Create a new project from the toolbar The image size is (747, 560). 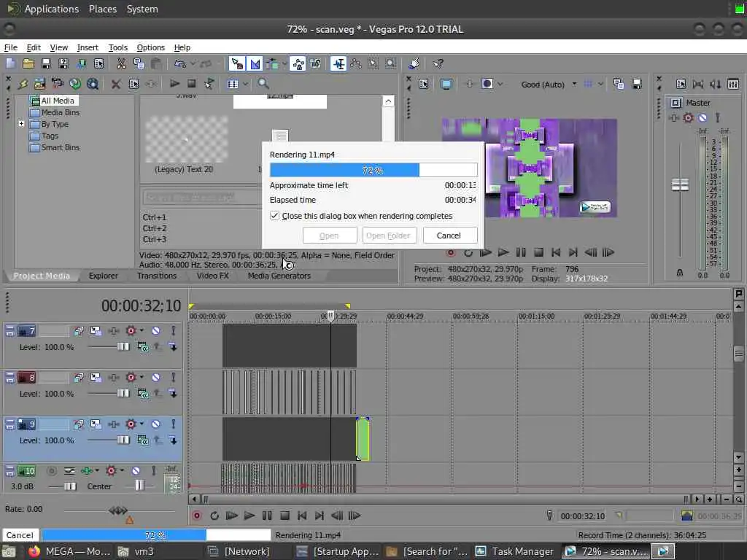coord(10,64)
